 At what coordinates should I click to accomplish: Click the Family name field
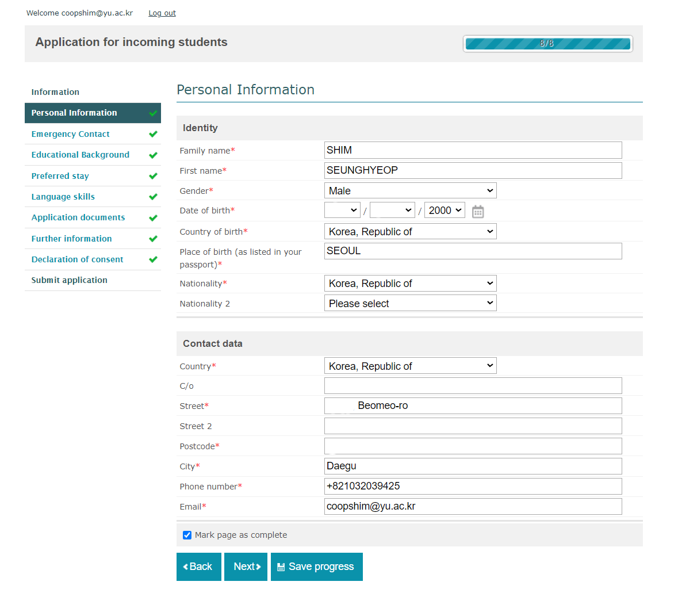[x=473, y=150]
